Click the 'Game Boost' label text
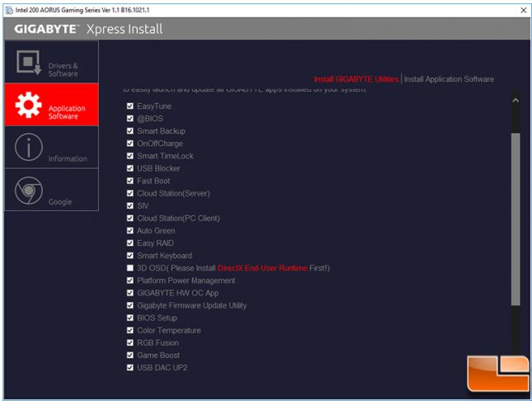 point(158,355)
